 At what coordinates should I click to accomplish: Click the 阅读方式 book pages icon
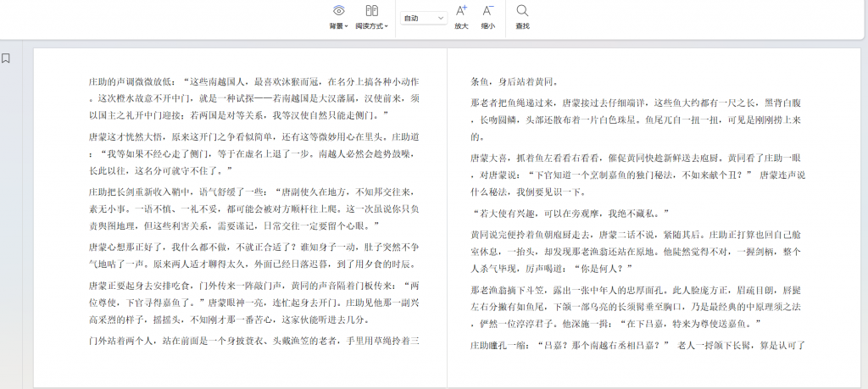[x=371, y=11]
